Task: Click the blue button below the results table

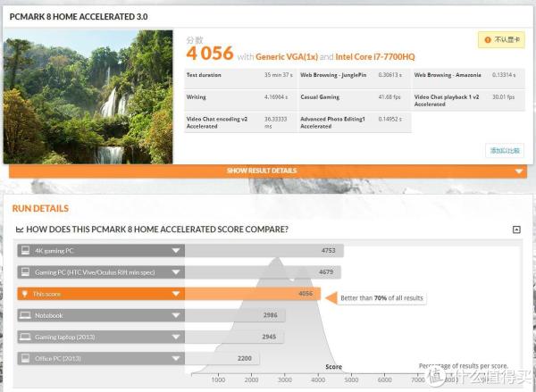Action: 504,150
